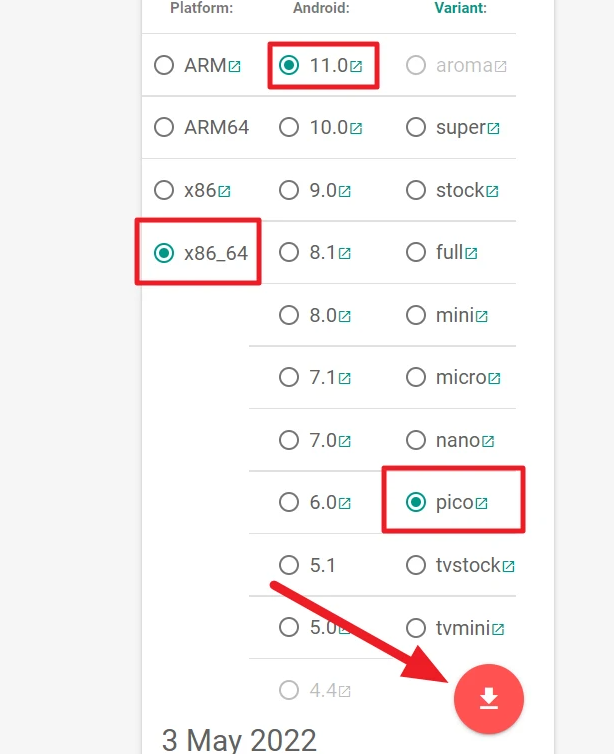Open external link icon next to ARM
The height and width of the screenshot is (754, 614).
(x=234, y=66)
